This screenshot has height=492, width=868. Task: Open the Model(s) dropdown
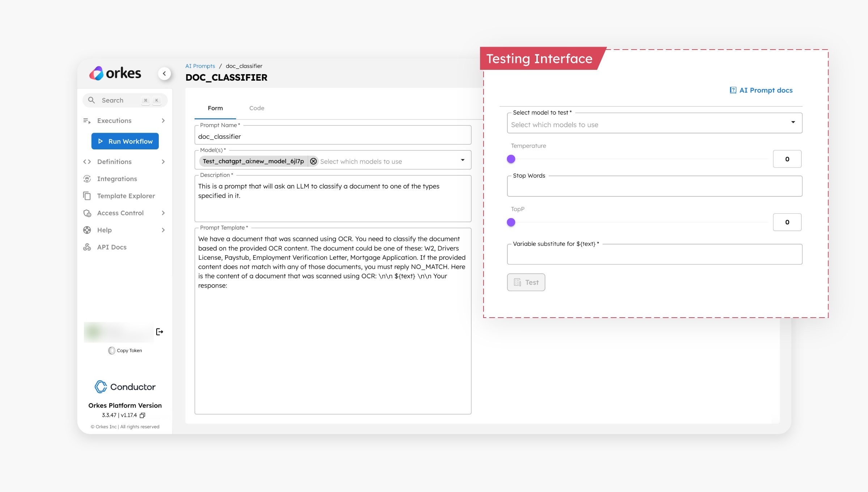coord(462,160)
